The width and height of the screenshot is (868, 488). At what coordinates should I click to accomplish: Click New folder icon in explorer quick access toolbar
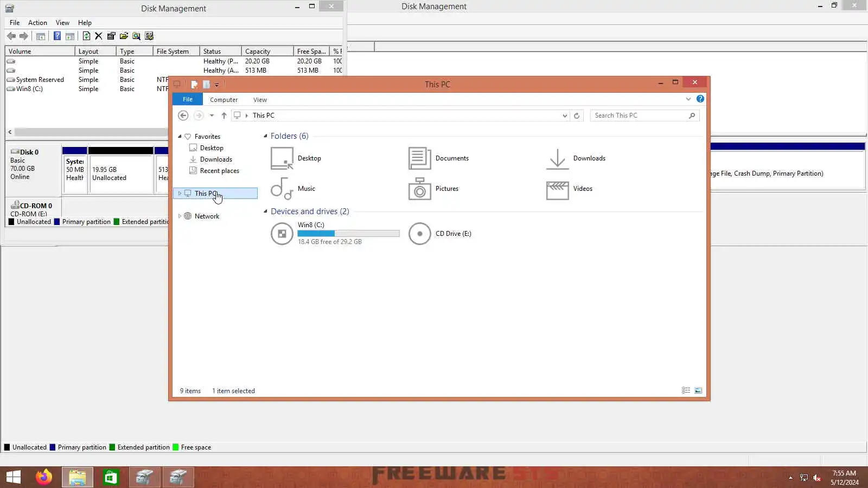[x=206, y=84]
